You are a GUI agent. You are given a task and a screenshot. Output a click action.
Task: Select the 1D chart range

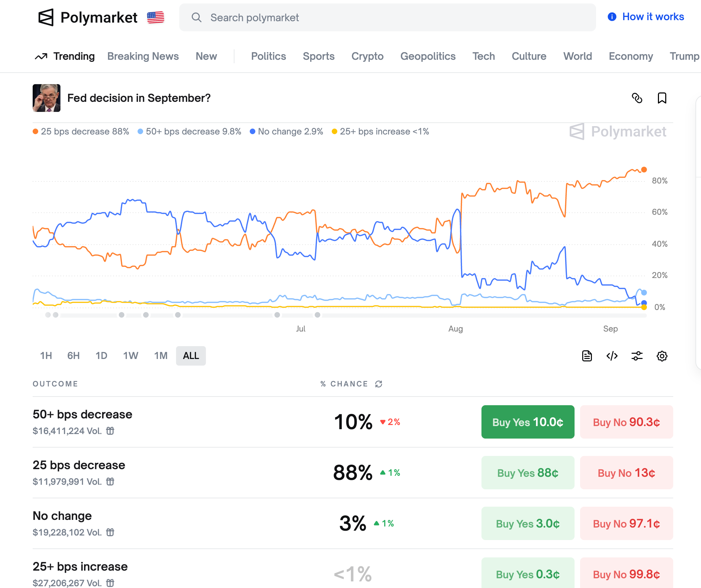click(x=101, y=356)
